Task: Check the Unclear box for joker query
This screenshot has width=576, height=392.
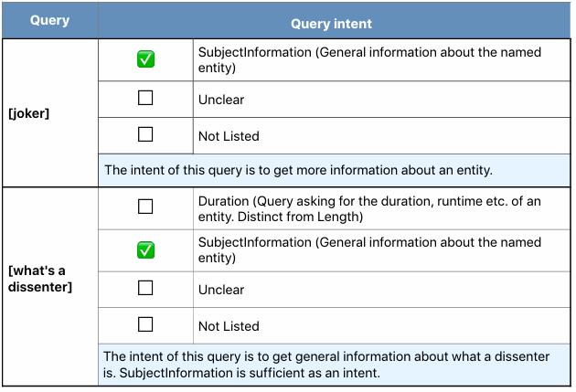Action: click(145, 98)
